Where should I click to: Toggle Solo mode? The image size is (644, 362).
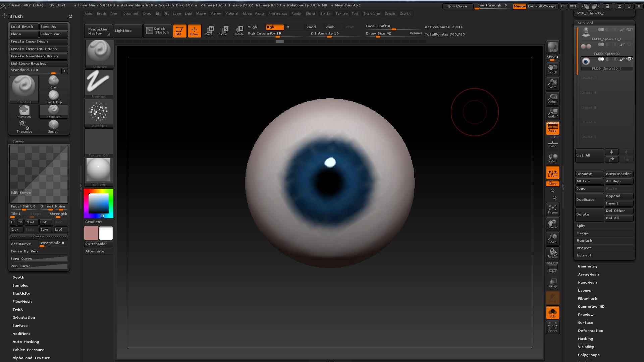(x=552, y=312)
